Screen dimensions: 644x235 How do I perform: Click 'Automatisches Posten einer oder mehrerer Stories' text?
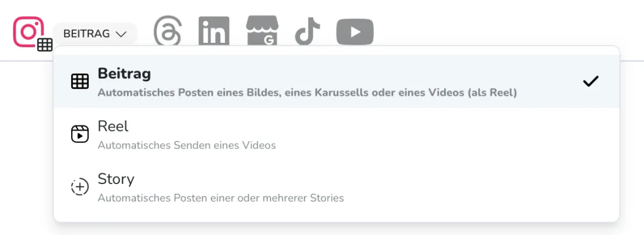coord(221,198)
